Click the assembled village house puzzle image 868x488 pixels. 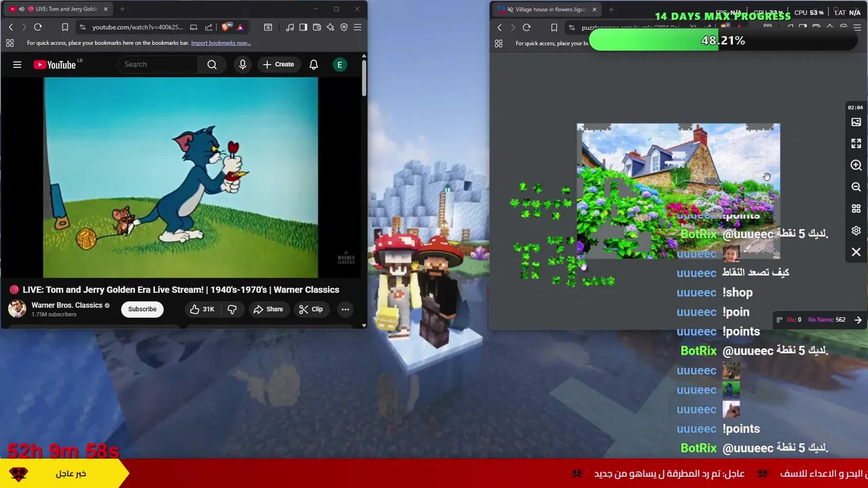(x=678, y=191)
